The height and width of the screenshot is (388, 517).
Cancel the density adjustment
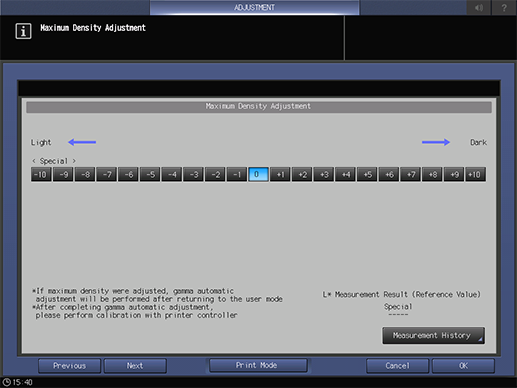[397, 366]
